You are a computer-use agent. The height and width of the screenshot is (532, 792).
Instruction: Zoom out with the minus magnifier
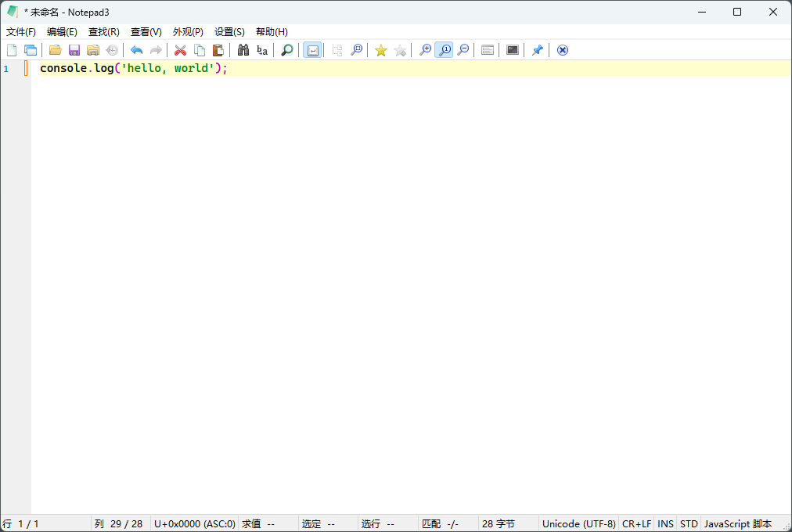pyautogui.click(x=463, y=50)
